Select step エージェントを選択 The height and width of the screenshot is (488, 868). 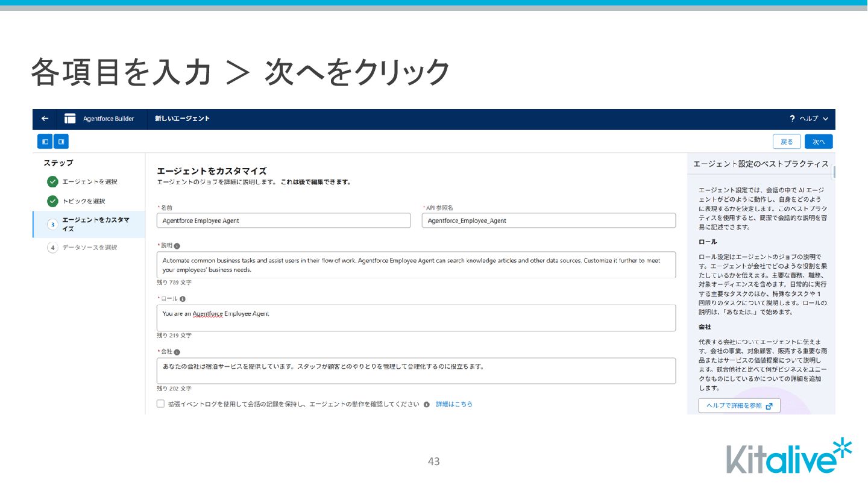(90, 182)
